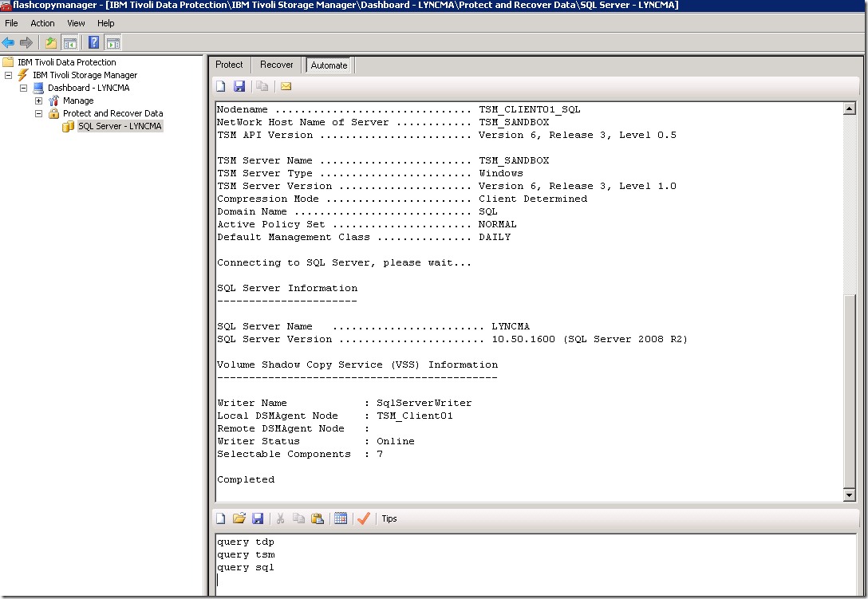Click the Tips button in command toolbar
Image resolution: width=868 pixels, height=599 pixels.
[389, 518]
